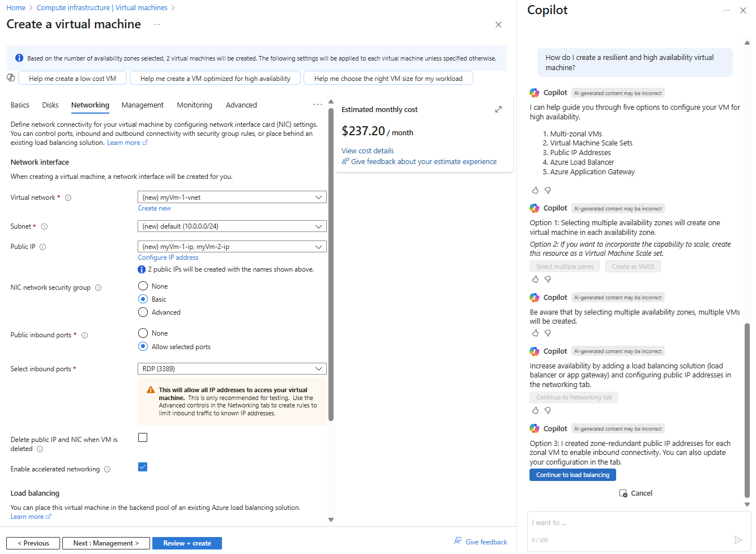
Task: Open the Disks tab
Action: [50, 105]
